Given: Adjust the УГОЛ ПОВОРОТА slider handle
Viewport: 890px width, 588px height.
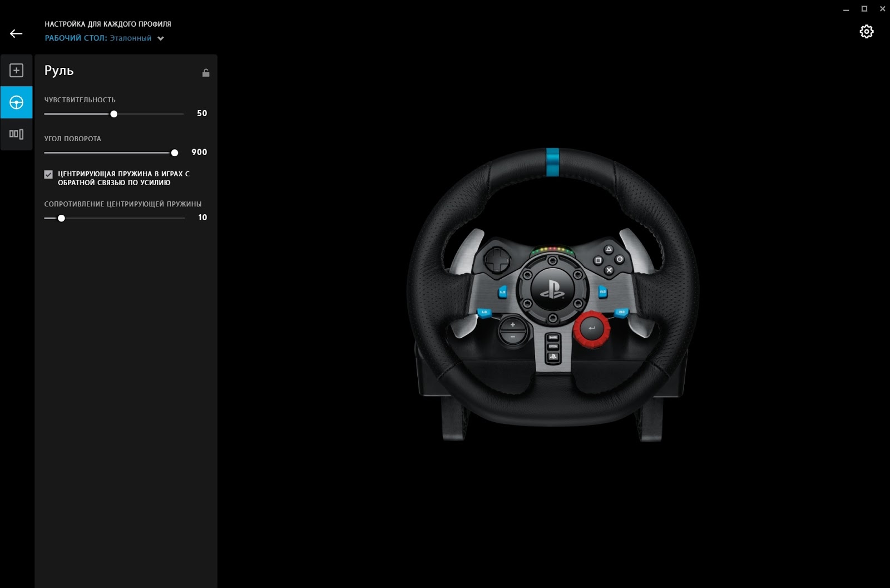Looking at the screenshot, I should tap(175, 152).
